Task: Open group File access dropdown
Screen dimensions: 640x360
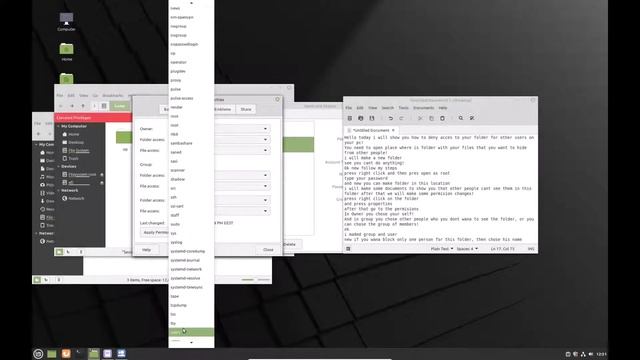Action: tap(242, 186)
